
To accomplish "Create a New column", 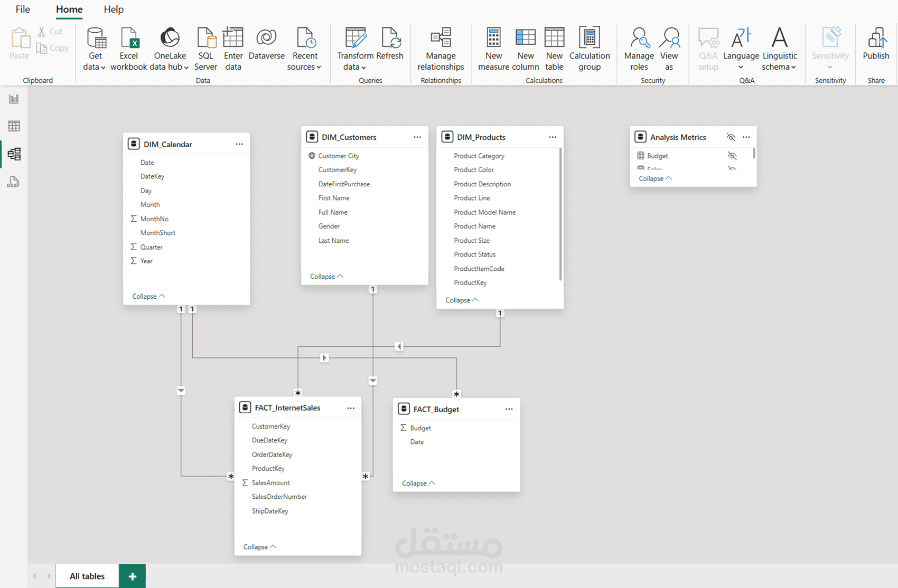I will click(x=526, y=49).
